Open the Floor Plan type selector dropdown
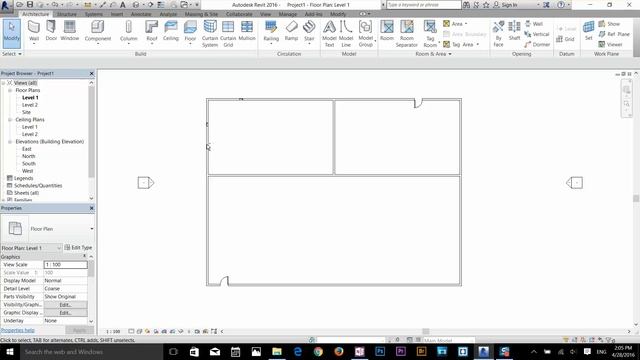Viewport: 640px width, 360px height. 92,229
